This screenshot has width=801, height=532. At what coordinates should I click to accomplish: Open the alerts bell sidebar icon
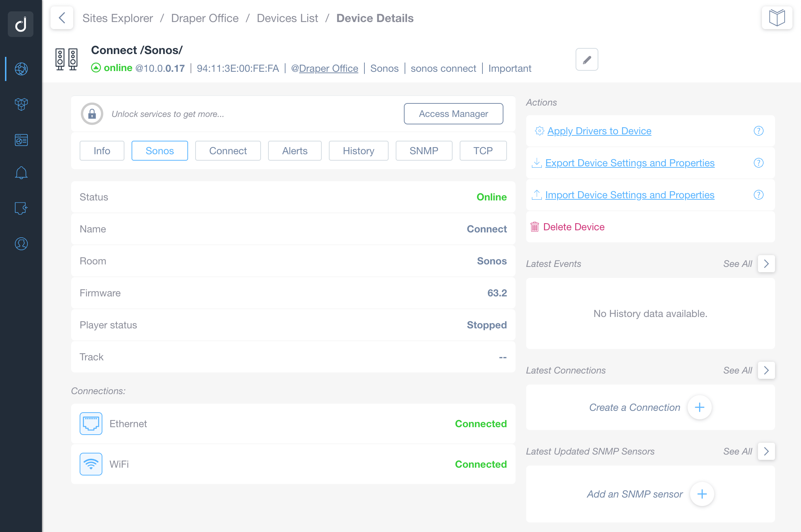point(21,173)
